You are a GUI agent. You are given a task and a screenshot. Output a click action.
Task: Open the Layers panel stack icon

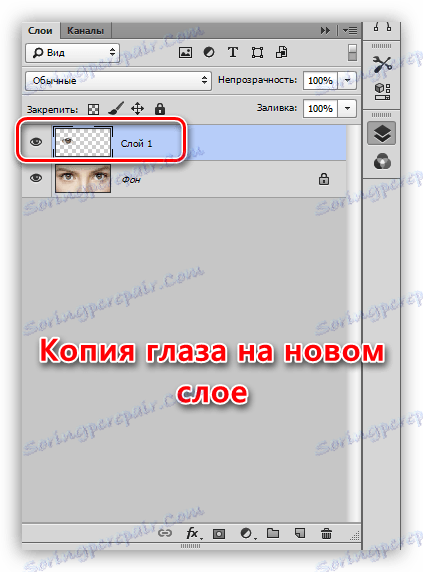pyautogui.click(x=382, y=133)
